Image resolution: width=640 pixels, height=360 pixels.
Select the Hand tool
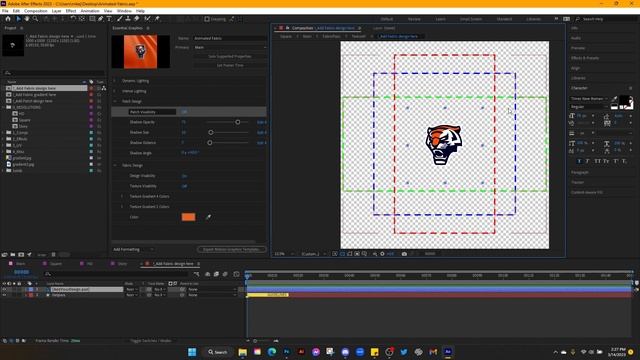click(27, 19)
